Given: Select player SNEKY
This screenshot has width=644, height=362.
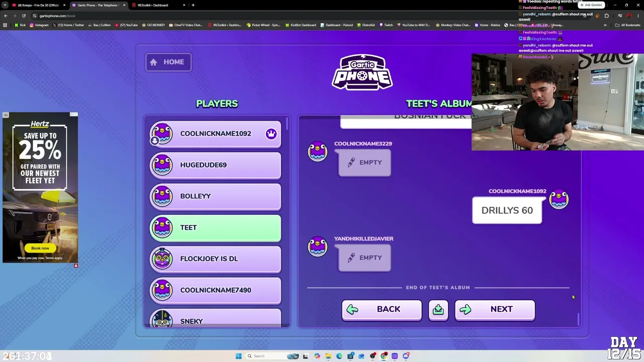Looking at the screenshot, I should click(215, 318).
